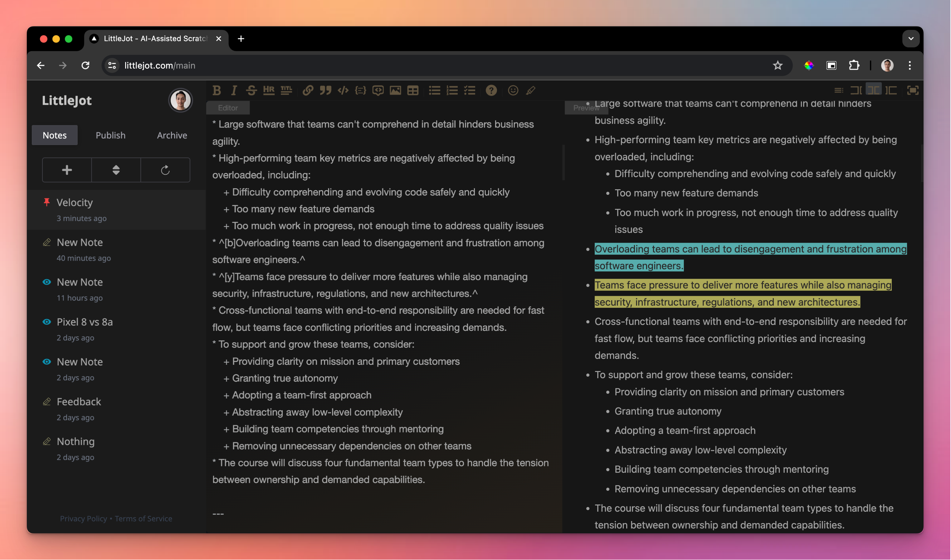Apply strikethrough formatting
This screenshot has height=560, width=951.
coord(251,90)
